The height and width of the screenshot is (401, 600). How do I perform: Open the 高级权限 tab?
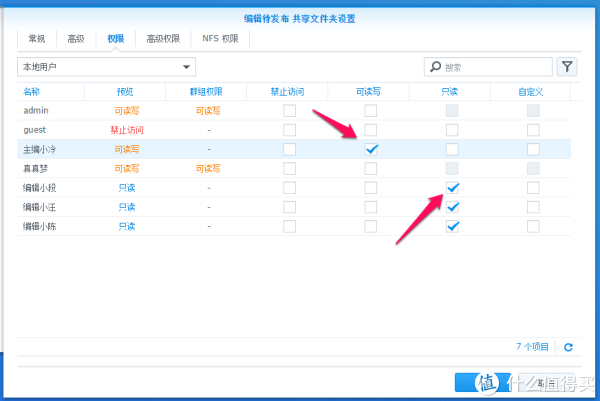(x=162, y=39)
